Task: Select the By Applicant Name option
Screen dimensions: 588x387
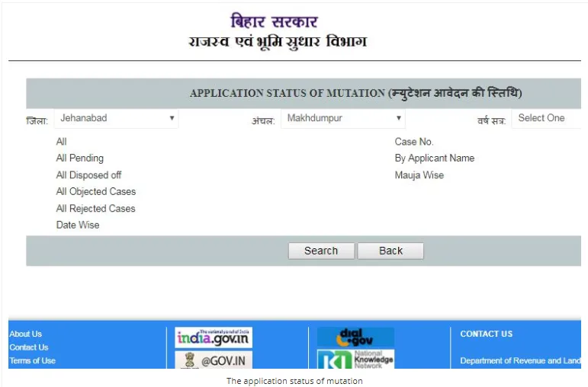Action: coord(434,158)
